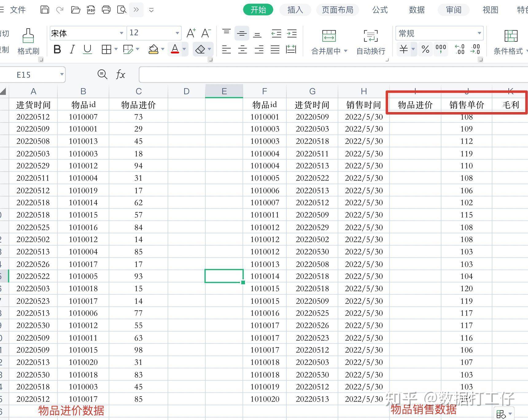This screenshot has width=528, height=420.
Task: Expand more quick-access tools chevron
Action: click(x=136, y=10)
